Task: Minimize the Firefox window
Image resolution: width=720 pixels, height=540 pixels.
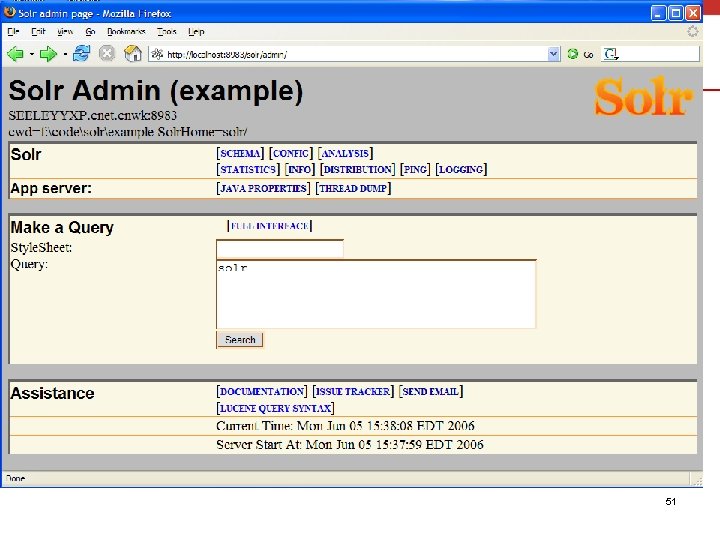Action: (658, 13)
